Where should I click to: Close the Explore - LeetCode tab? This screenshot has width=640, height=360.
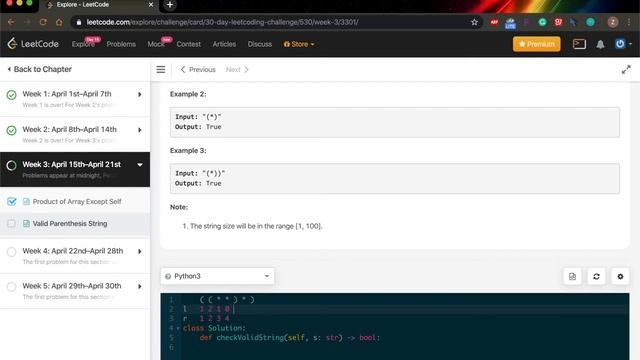151,4
